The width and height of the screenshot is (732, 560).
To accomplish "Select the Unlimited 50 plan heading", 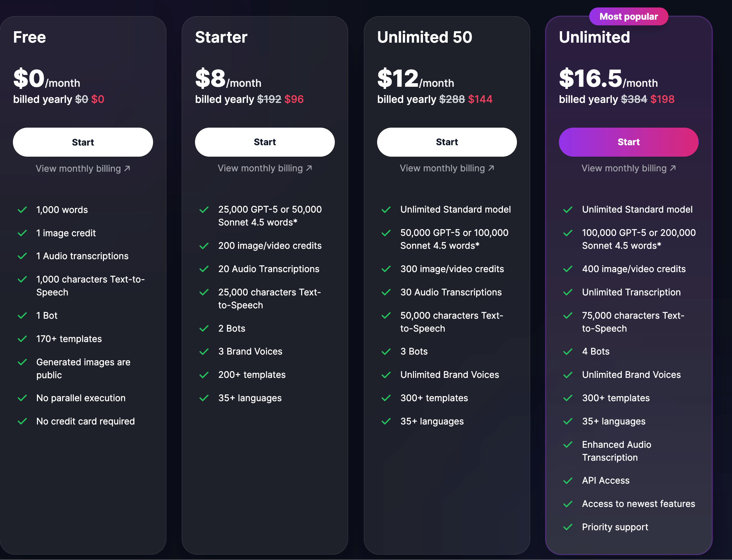I will (x=425, y=37).
